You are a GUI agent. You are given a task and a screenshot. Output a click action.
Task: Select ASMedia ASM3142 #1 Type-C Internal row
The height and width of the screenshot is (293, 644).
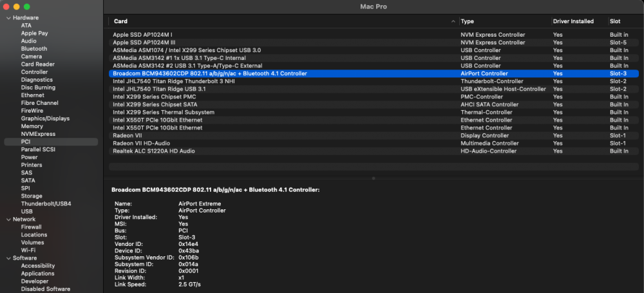tap(374, 59)
